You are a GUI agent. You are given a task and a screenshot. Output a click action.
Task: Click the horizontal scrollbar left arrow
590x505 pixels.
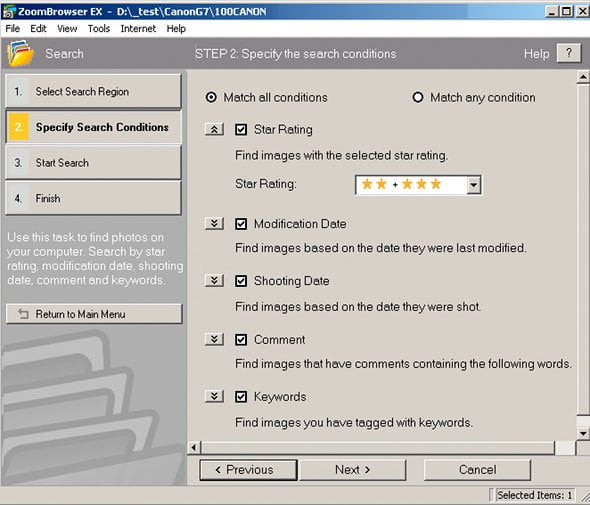194,447
